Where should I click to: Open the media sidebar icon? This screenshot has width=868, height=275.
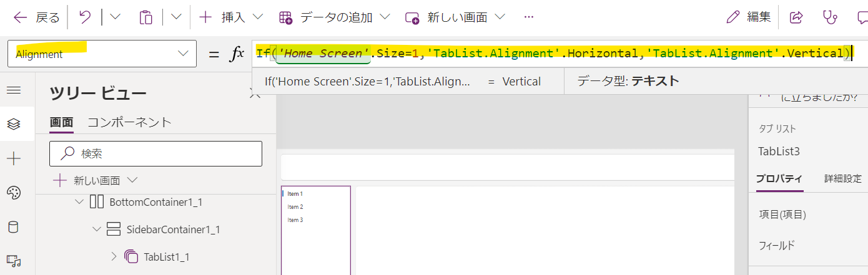click(x=14, y=261)
